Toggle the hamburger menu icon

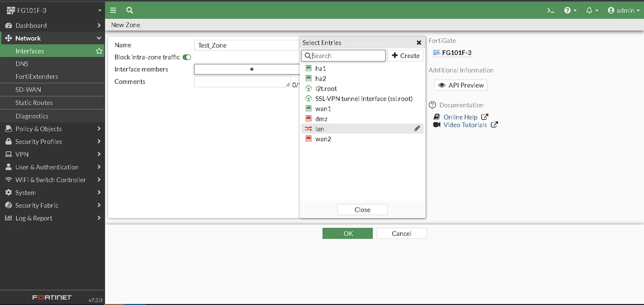point(113,10)
